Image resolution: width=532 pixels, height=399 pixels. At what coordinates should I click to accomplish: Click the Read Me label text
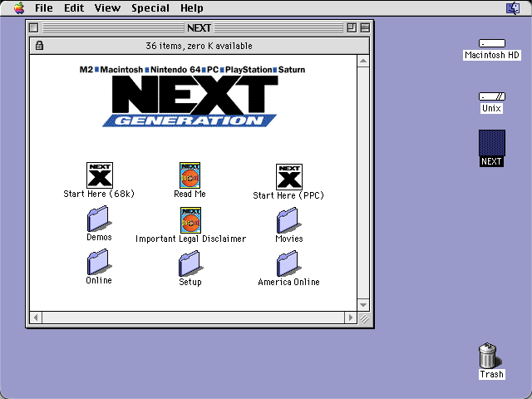pos(190,194)
